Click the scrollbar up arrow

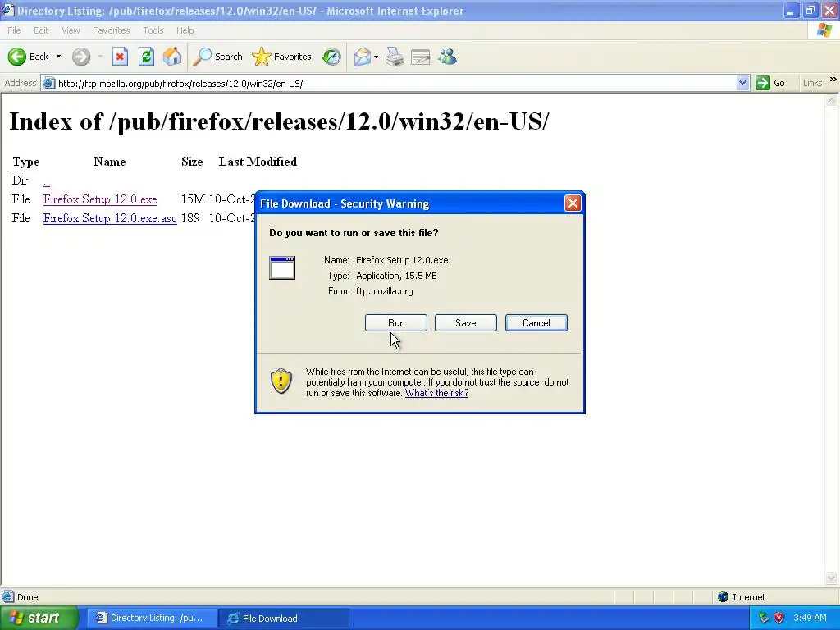[832, 100]
